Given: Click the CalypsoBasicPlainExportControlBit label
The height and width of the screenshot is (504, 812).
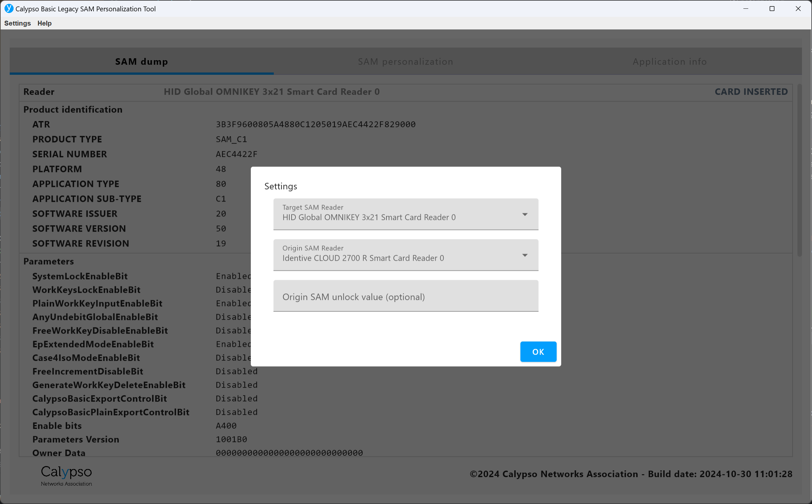Looking at the screenshot, I should tap(111, 412).
